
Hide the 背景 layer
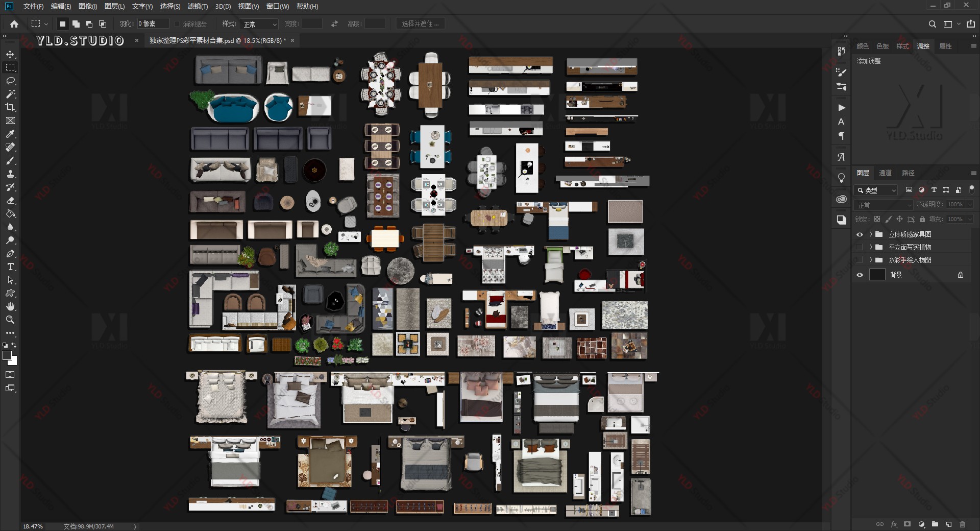click(x=860, y=275)
